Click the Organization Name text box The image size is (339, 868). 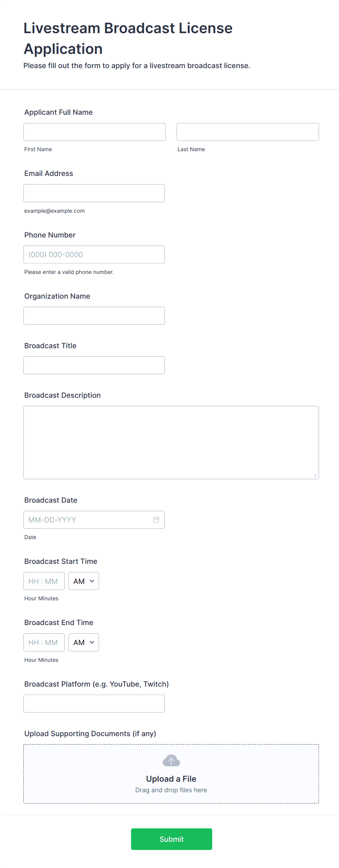coord(94,315)
